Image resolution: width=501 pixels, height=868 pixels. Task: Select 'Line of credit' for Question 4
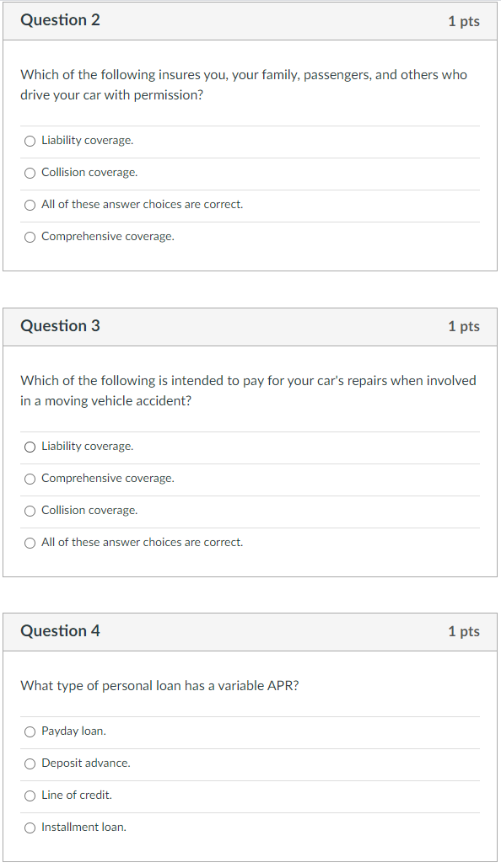(x=30, y=796)
